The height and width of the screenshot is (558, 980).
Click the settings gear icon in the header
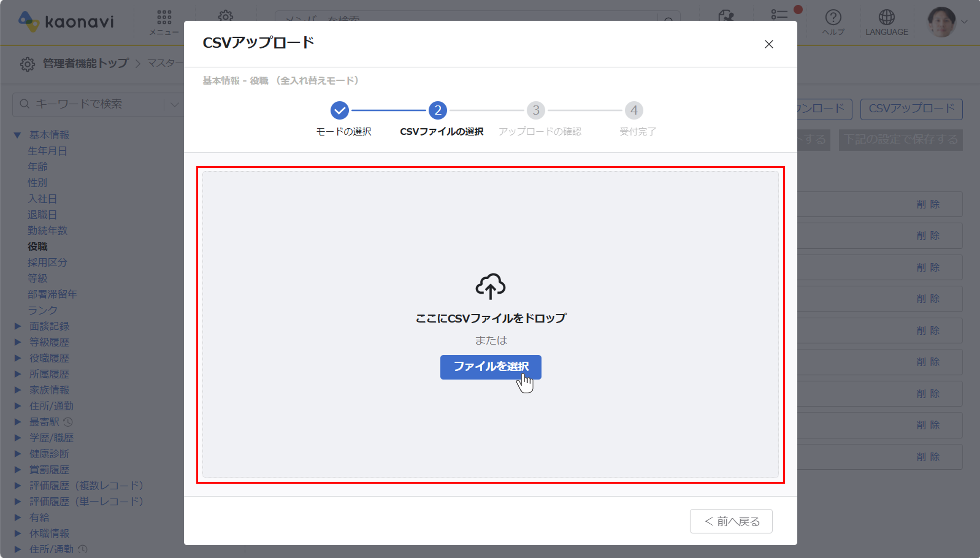[226, 15]
